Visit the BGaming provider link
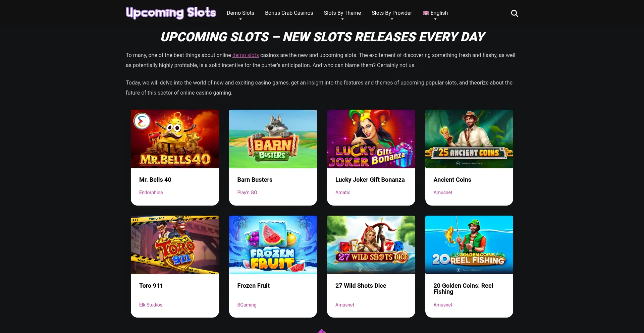This screenshot has height=333, width=644. tap(247, 305)
